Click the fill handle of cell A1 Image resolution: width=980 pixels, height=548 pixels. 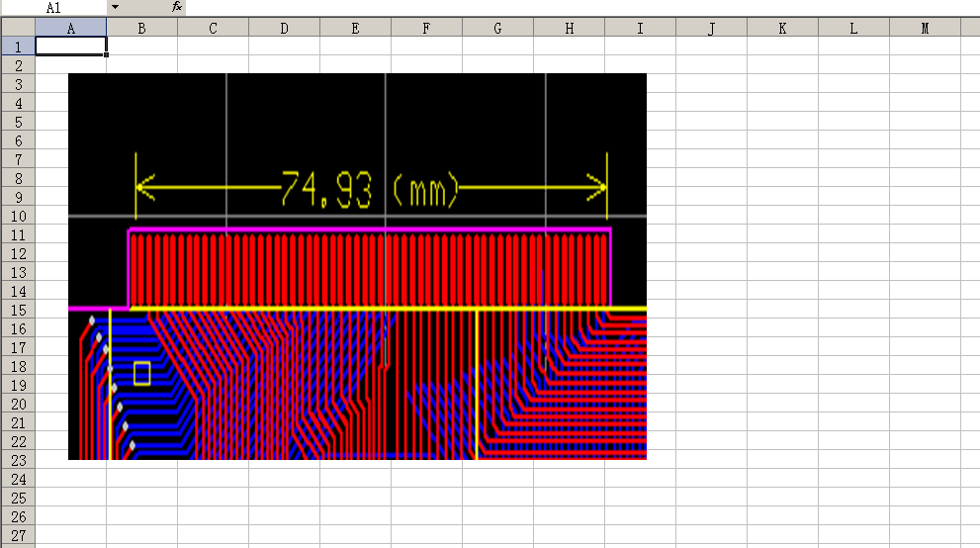coord(106,55)
